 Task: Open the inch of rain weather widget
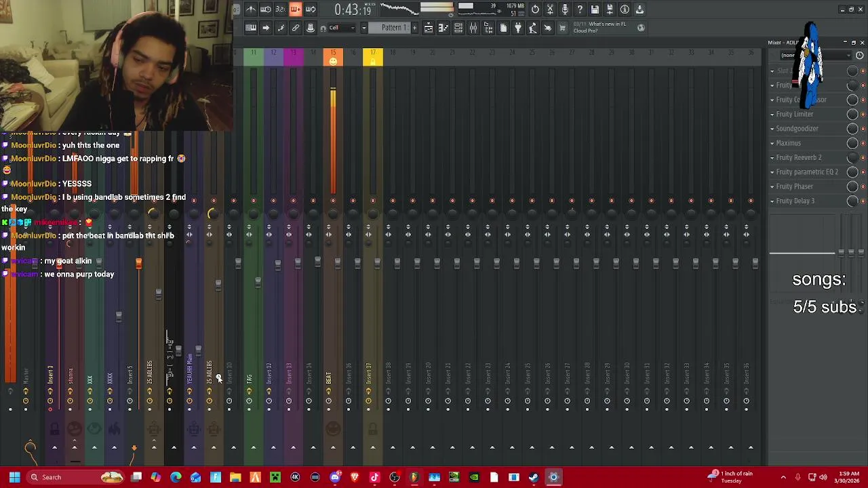pos(730,477)
